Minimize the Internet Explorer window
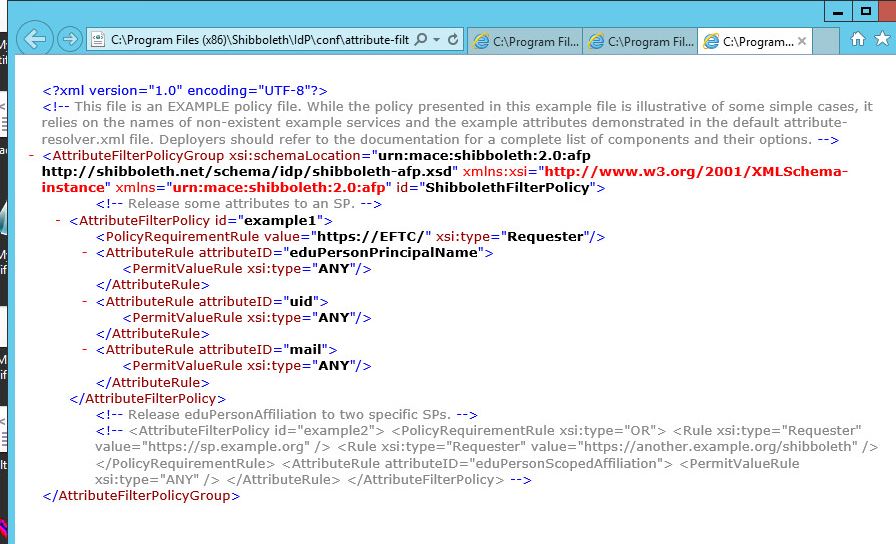This screenshot has height=544, width=896. [838, 11]
